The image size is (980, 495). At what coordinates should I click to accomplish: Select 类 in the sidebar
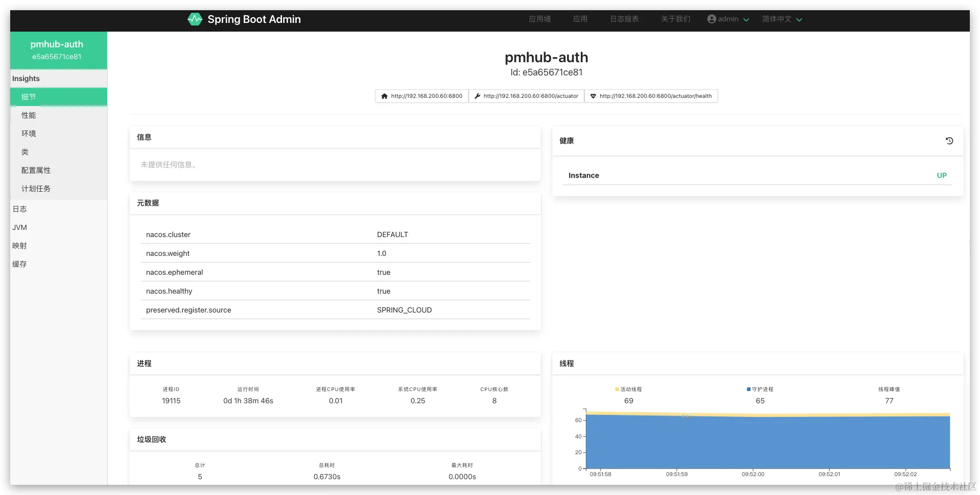pyautogui.click(x=59, y=152)
